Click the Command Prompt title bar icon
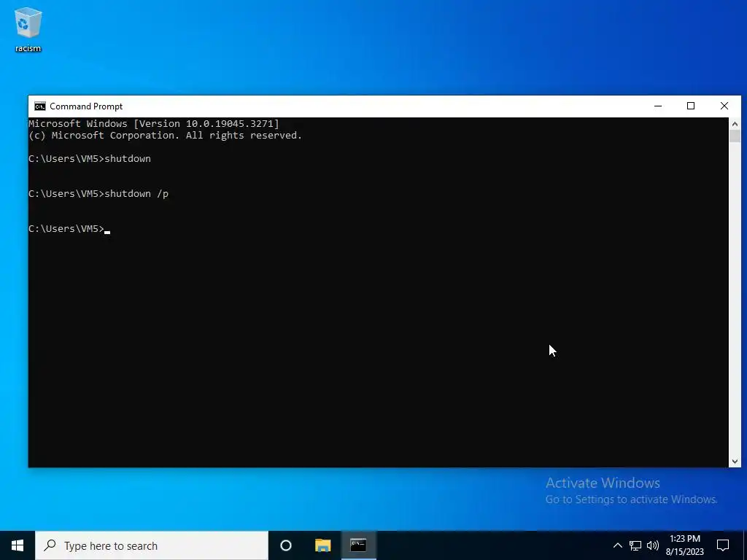Viewport: 747px width, 560px height. 40,106
